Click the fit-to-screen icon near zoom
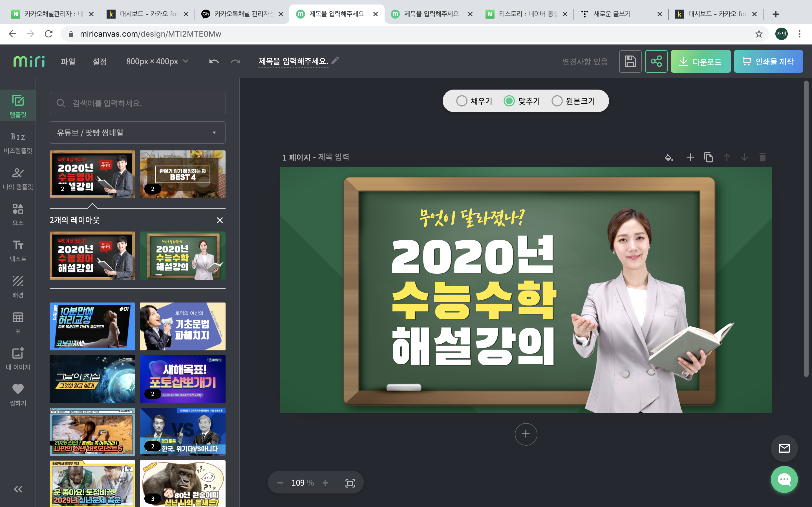The image size is (812, 507). click(350, 482)
